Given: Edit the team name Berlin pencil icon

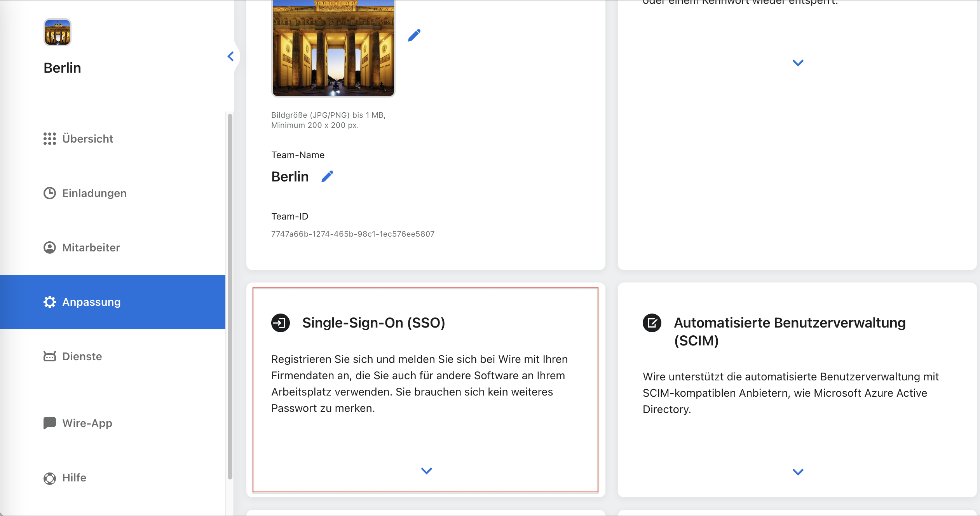Looking at the screenshot, I should point(327,176).
